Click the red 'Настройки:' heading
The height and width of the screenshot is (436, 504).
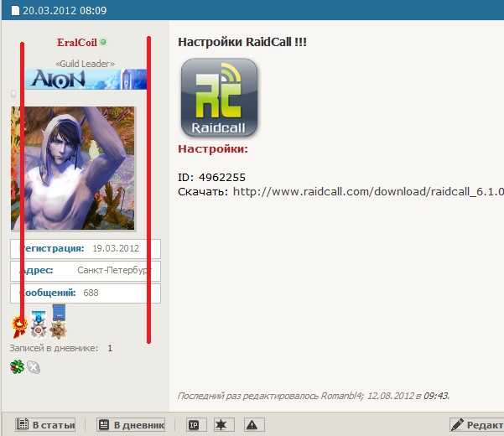(213, 149)
